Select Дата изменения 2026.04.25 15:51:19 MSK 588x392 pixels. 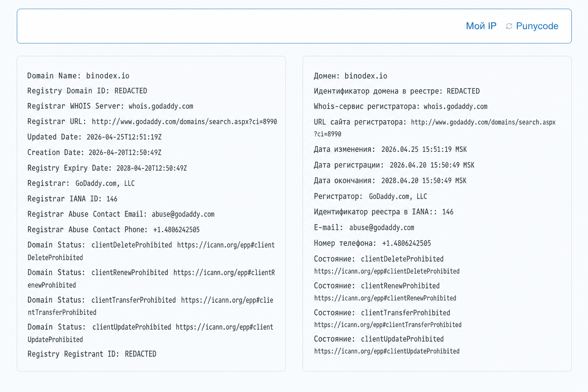390,149
